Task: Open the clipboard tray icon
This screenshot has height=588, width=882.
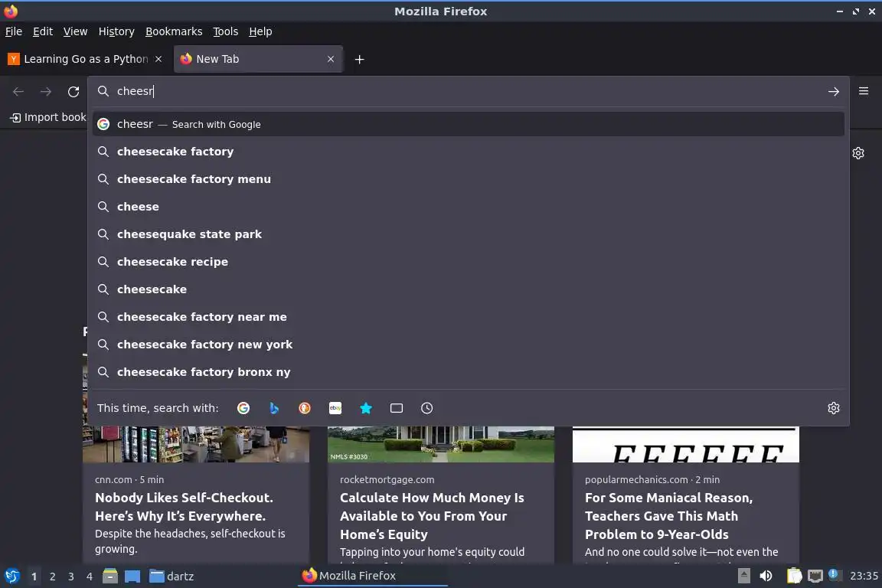Action: pos(794,576)
